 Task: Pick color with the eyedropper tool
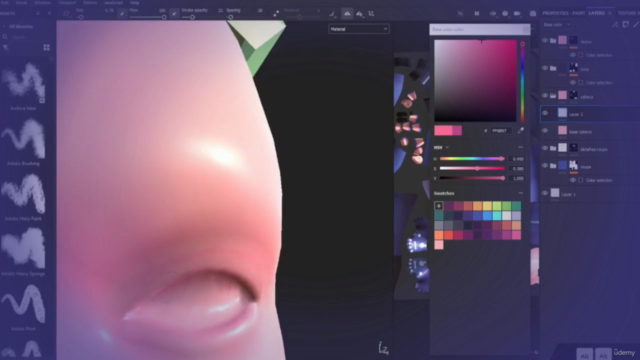click(521, 131)
